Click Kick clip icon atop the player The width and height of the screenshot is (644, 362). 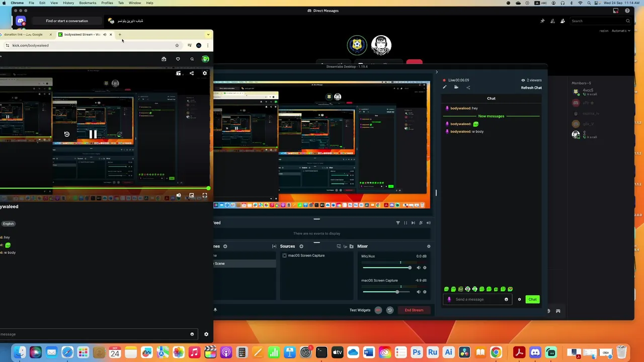pyautogui.click(x=178, y=73)
